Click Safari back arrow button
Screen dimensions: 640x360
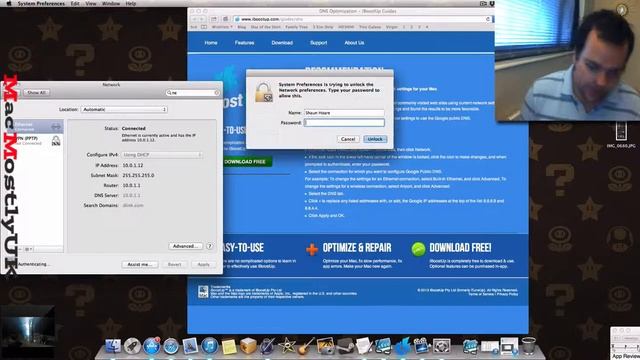pyautogui.click(x=195, y=19)
